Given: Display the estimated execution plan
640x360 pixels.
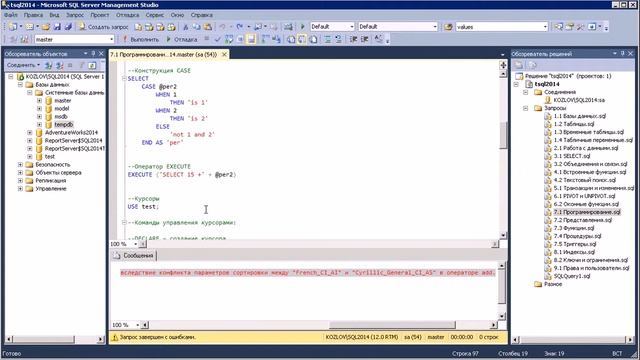Looking at the screenshot, I should click(x=229, y=39).
